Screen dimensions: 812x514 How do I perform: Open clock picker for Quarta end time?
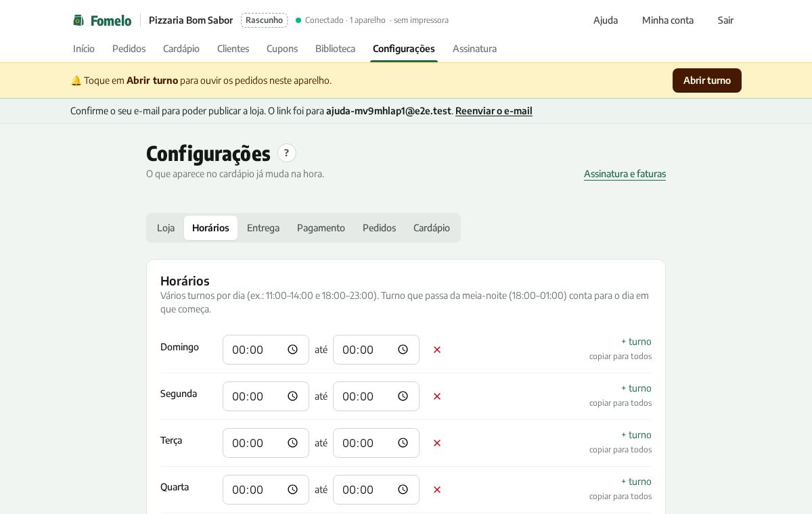[403, 490]
